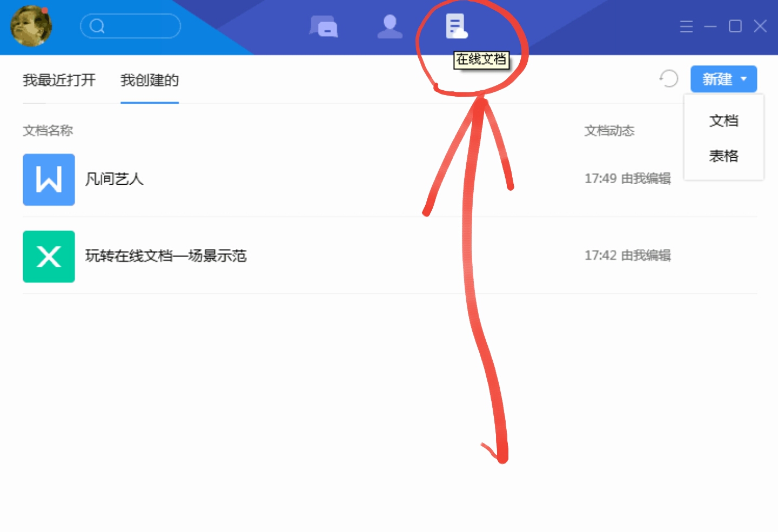Open the document 凡间艺人
The height and width of the screenshot is (532, 778).
pos(115,180)
